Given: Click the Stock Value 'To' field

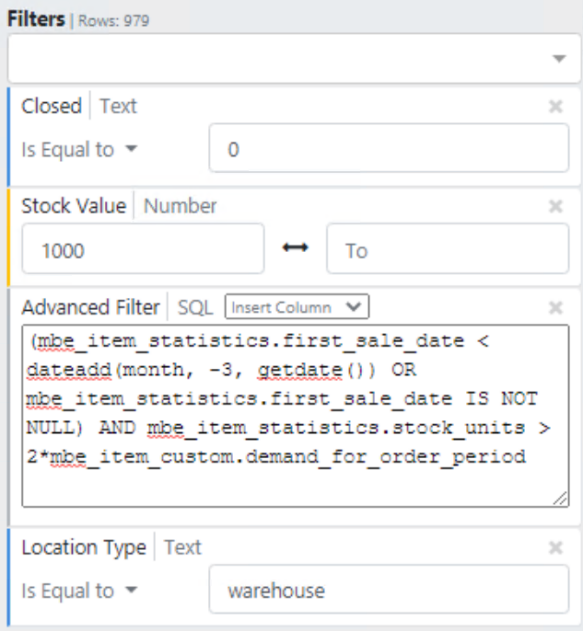Looking at the screenshot, I should pos(448,249).
